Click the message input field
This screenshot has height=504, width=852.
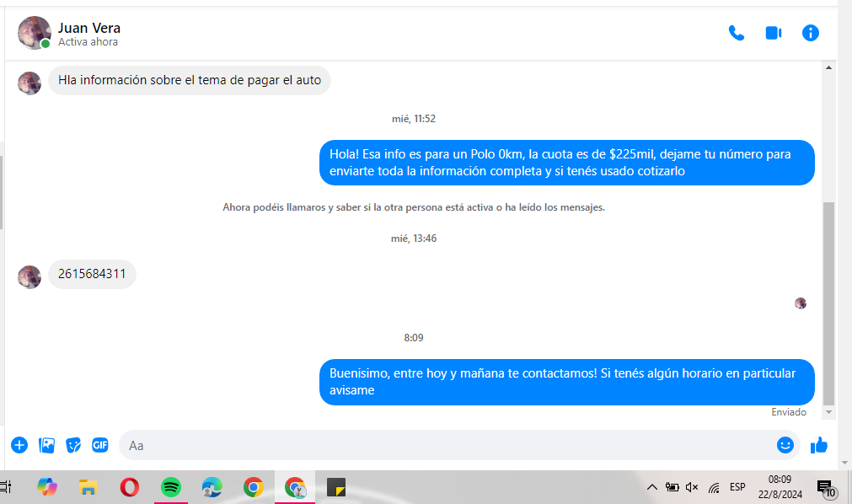coord(447,445)
